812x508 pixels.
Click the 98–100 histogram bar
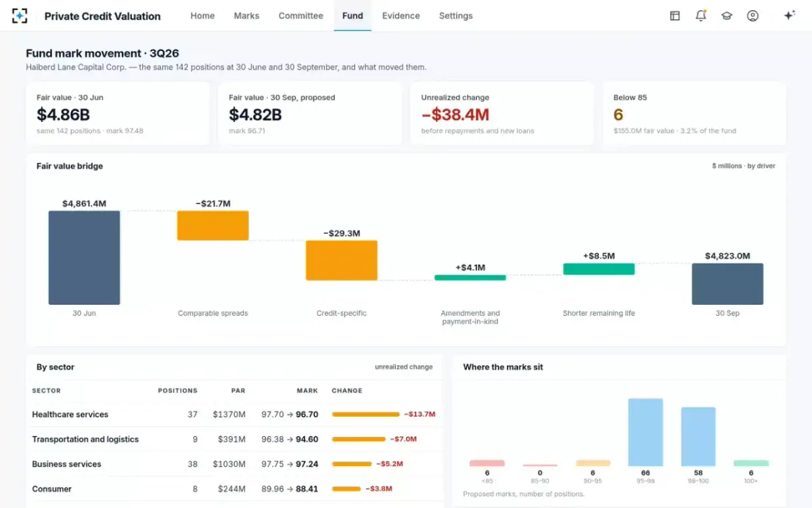coord(698,437)
